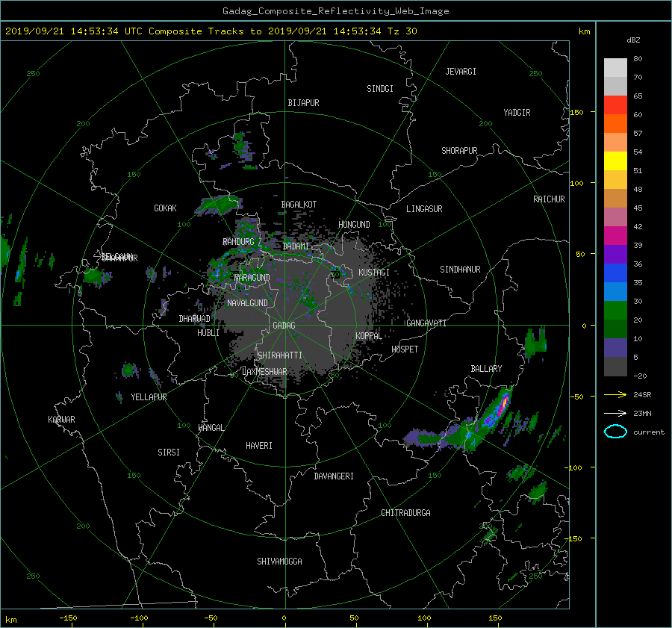The image size is (672, 628).
Task: Click the SHIRAHATTI city label
Action: 280,355
